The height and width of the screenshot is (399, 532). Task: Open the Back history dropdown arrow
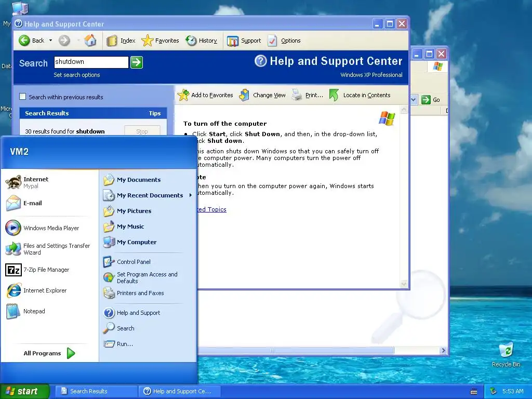[50, 41]
